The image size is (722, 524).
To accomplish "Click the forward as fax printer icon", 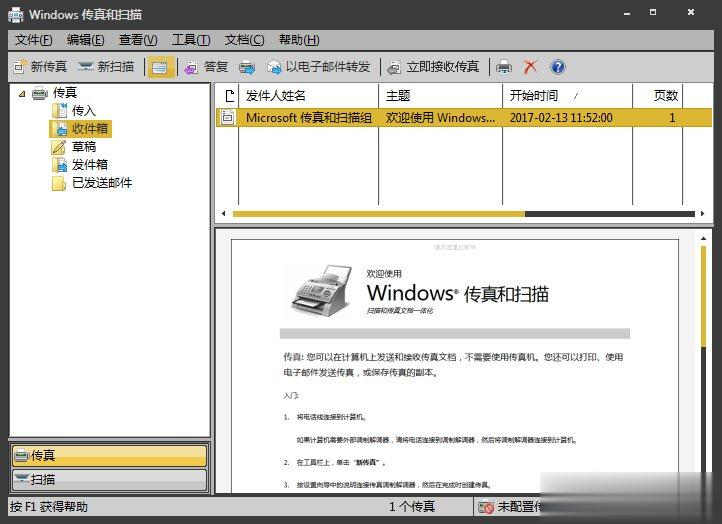I will (247, 68).
